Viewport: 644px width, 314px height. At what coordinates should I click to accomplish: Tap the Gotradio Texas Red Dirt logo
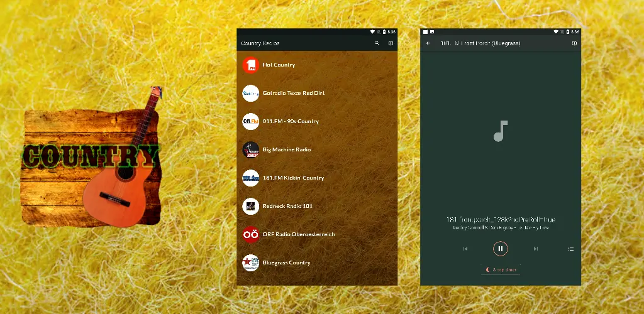pos(250,93)
